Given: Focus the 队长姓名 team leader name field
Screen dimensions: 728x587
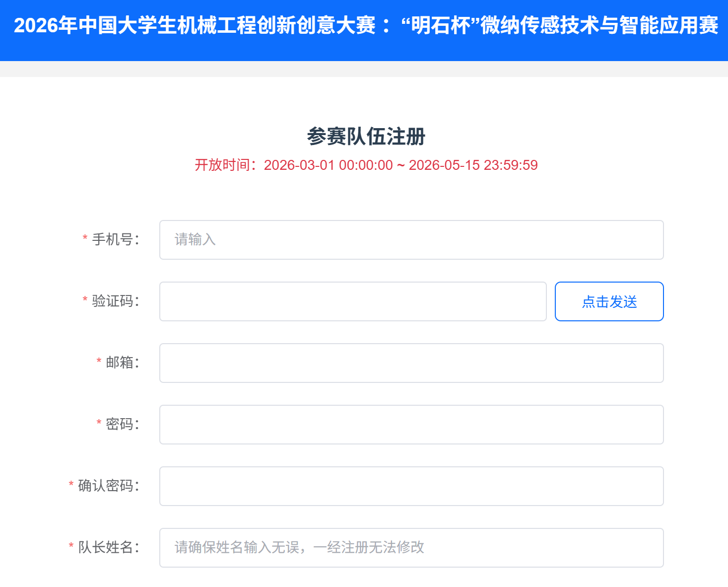Looking at the screenshot, I should [x=411, y=548].
